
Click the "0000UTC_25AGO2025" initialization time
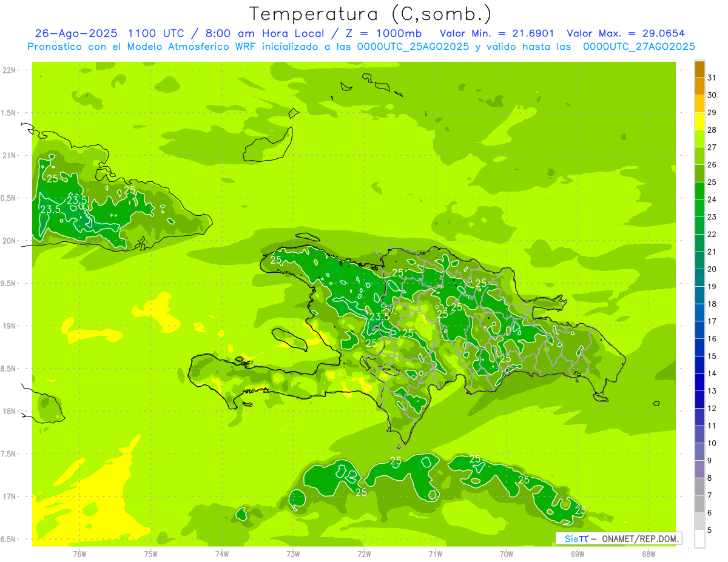[413, 47]
